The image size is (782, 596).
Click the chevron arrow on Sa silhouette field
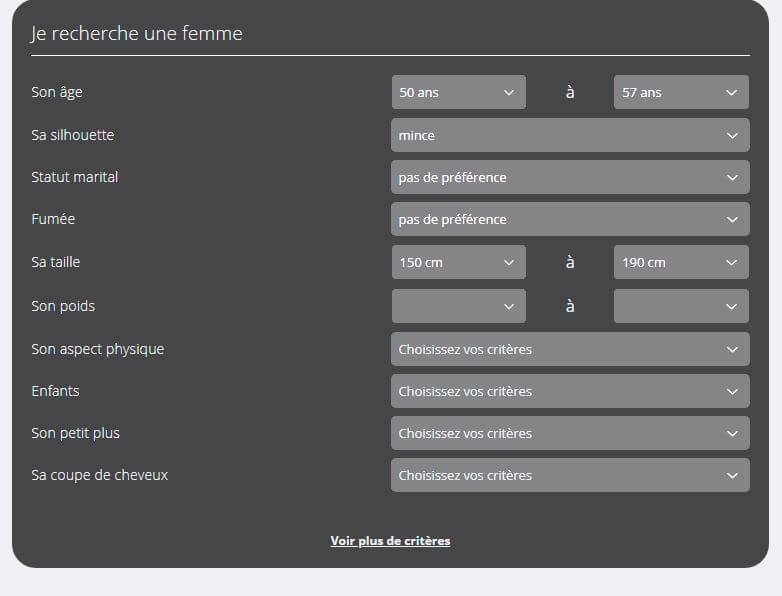[732, 135]
